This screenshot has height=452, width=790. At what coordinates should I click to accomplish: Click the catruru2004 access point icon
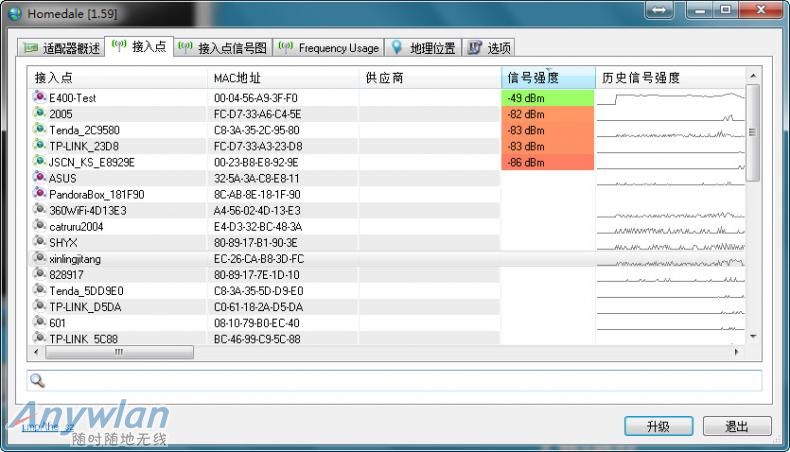(39, 225)
